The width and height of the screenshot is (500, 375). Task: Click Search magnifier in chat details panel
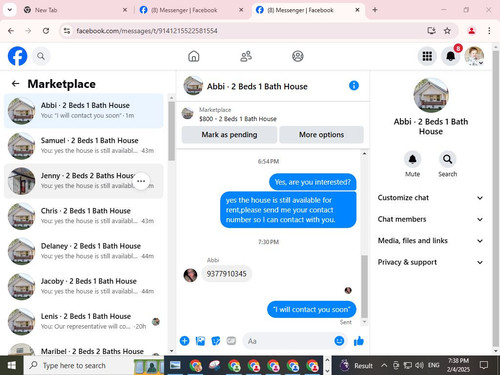[447, 159]
